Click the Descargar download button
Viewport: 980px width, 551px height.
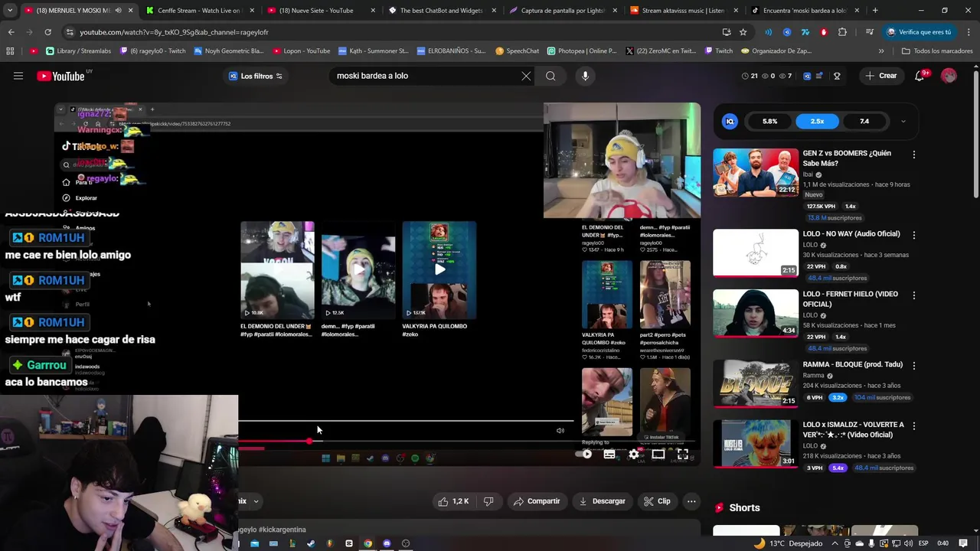click(x=602, y=501)
